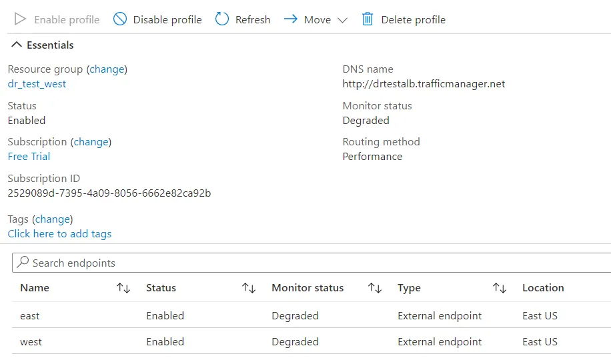The image size is (611, 364).
Task: Change the resource group
Action: click(x=107, y=69)
